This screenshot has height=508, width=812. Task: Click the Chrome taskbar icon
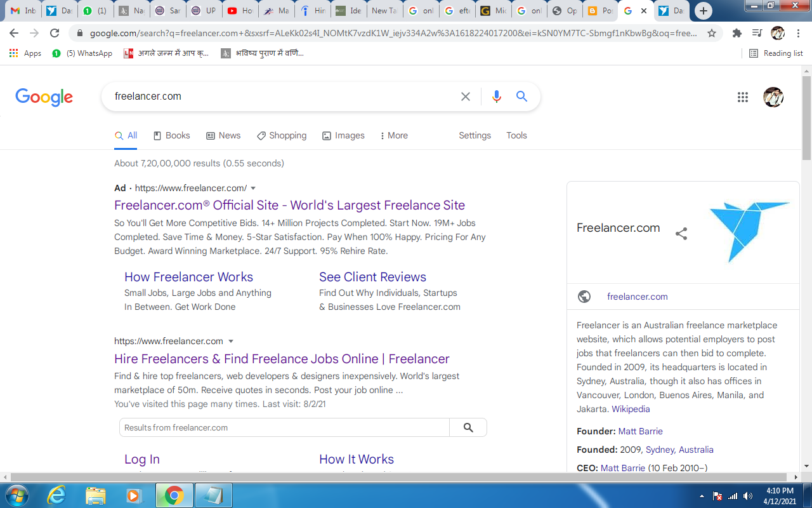(174, 495)
